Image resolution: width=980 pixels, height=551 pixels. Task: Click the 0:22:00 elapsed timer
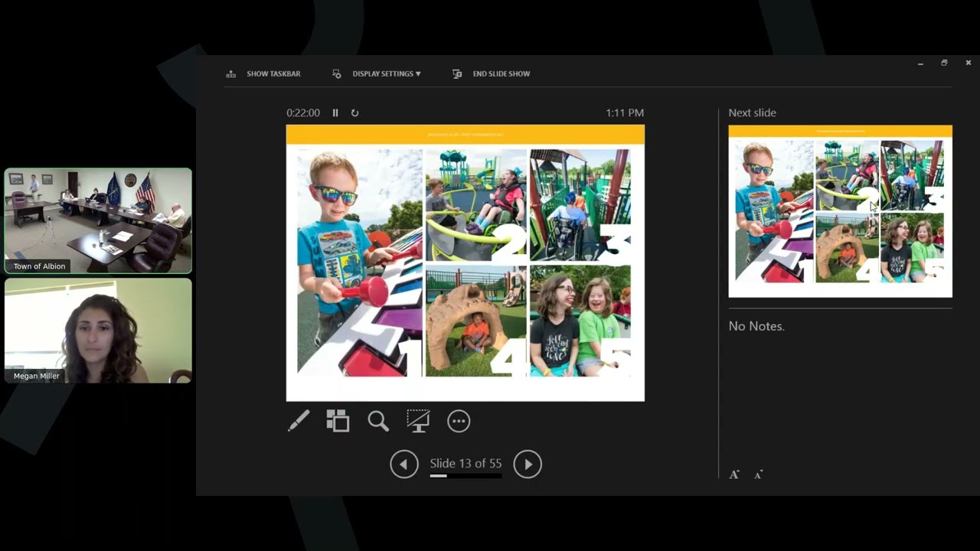pos(303,112)
